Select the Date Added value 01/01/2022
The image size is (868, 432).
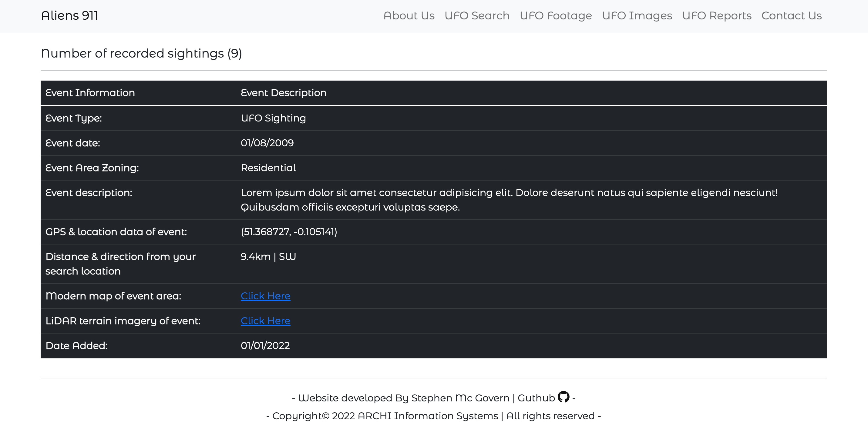265,345
